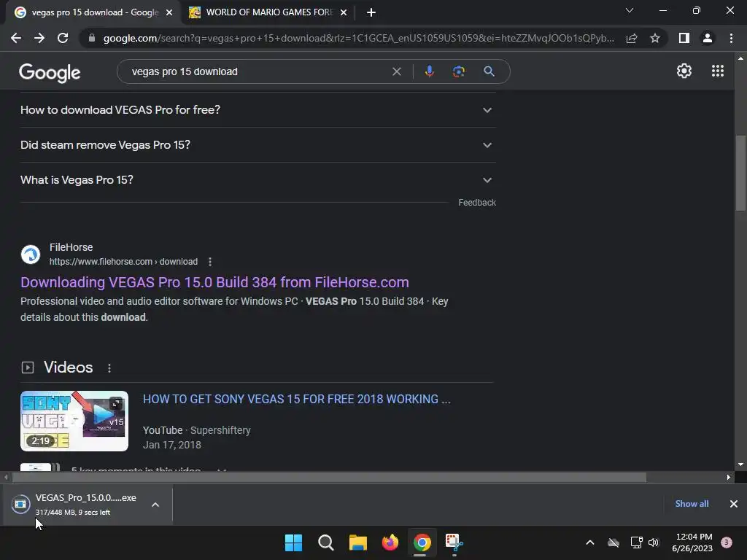Open a new browser tab
The width and height of the screenshot is (747, 560).
tap(371, 12)
